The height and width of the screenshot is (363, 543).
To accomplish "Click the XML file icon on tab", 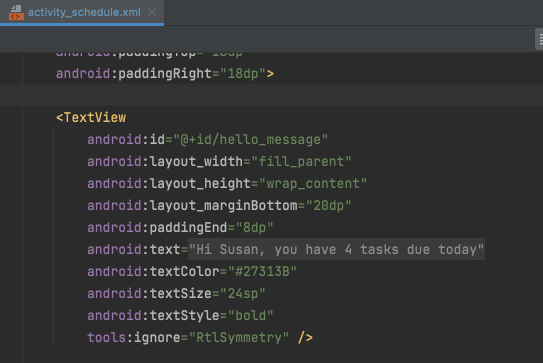I will click(16, 12).
